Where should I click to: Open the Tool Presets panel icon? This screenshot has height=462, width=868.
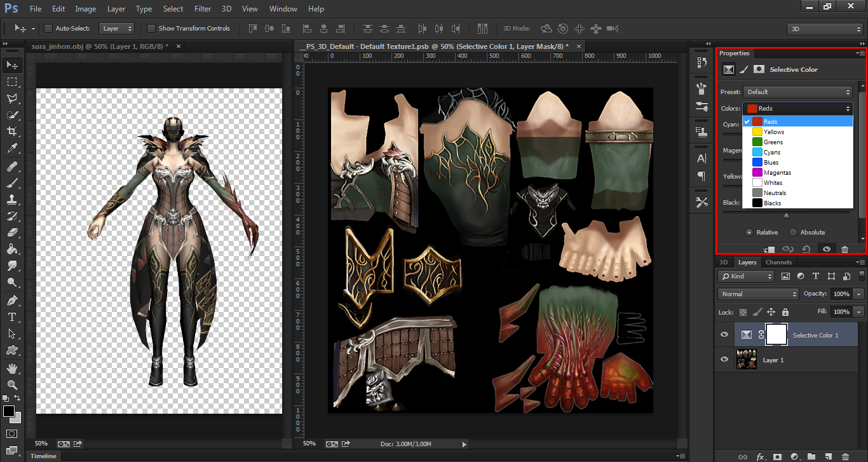702,202
